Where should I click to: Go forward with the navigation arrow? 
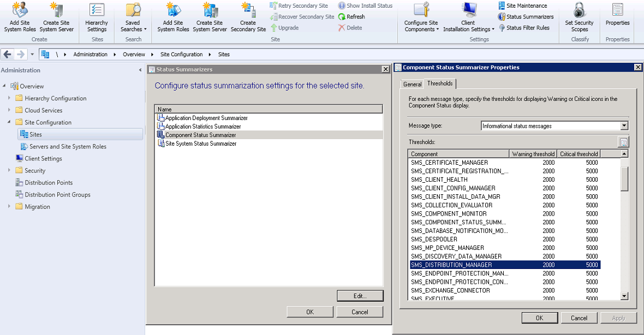[x=21, y=54]
